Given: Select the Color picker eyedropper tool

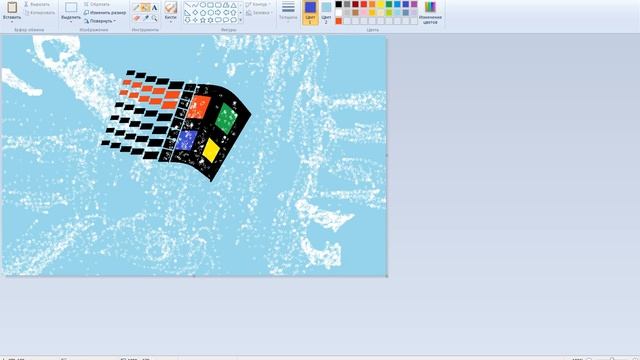Looking at the screenshot, I should pyautogui.click(x=146, y=18).
